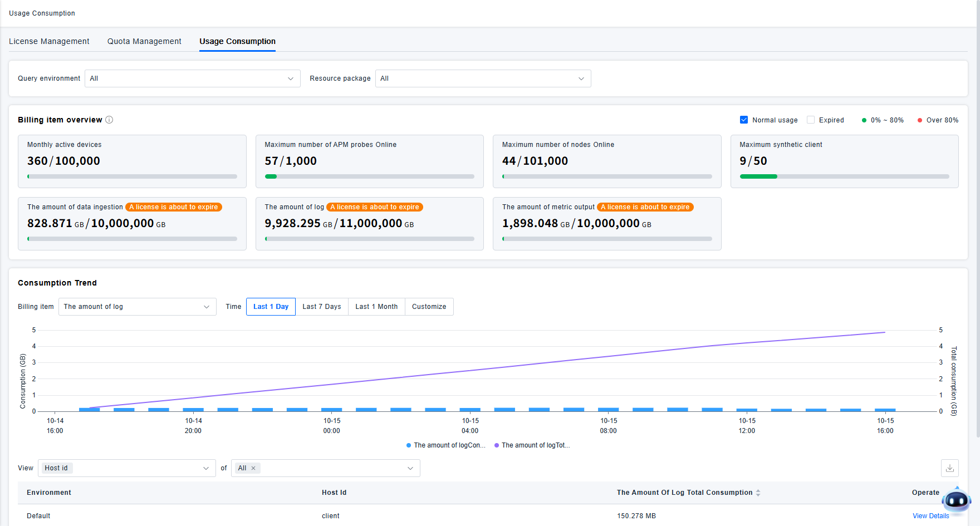Viewport: 980px width, 526px height.
Task: Sort by Amount Of Log Total Consumption
Action: click(758, 493)
